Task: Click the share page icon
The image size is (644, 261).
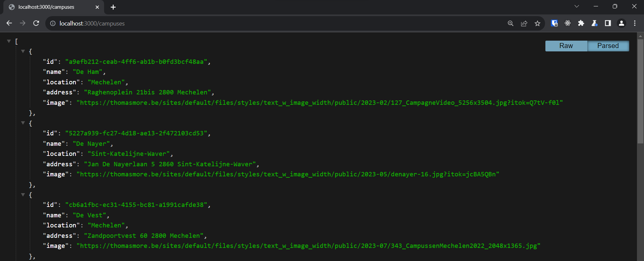Action: click(524, 23)
